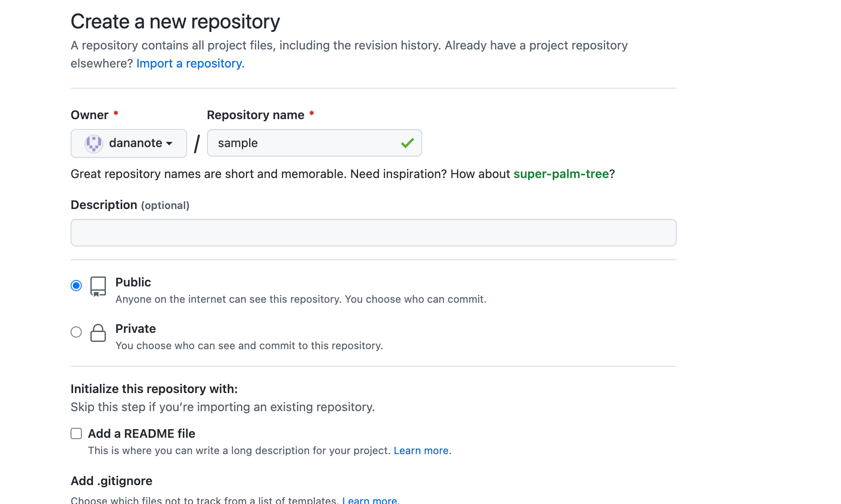The width and height of the screenshot is (841, 504).
Task: Click the private lock icon
Action: tap(98, 333)
